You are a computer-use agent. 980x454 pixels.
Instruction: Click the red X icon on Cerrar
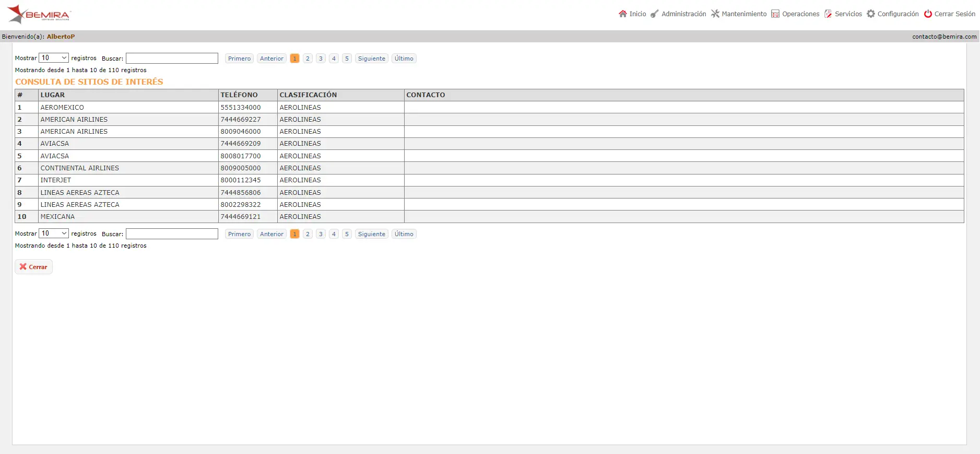pyautogui.click(x=23, y=267)
